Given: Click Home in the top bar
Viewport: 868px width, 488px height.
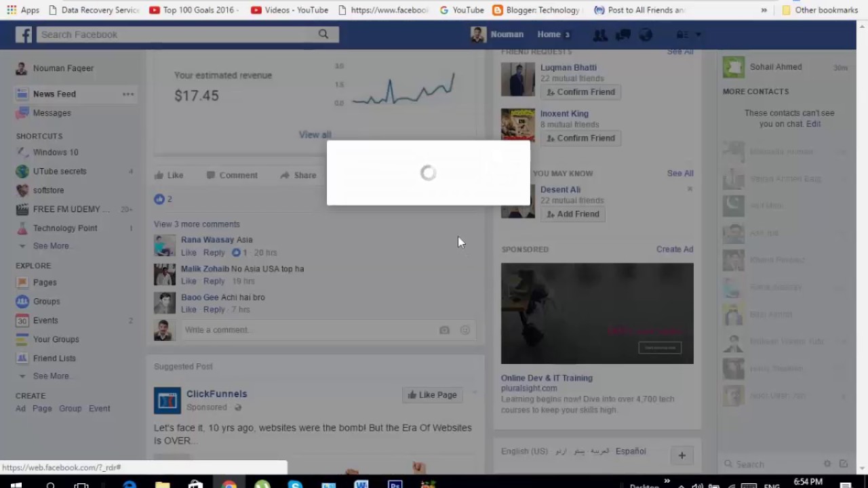Looking at the screenshot, I should pos(549,35).
